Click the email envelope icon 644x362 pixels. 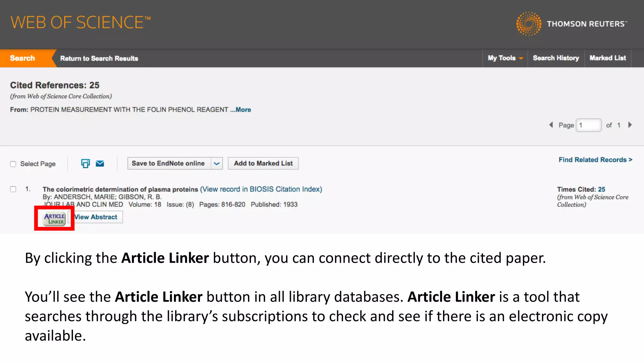click(x=100, y=163)
